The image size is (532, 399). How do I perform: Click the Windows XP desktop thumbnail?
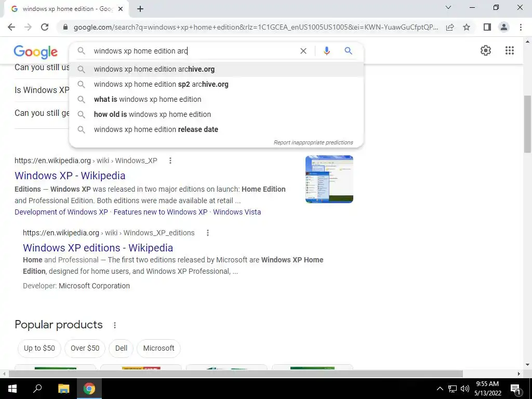point(329,179)
